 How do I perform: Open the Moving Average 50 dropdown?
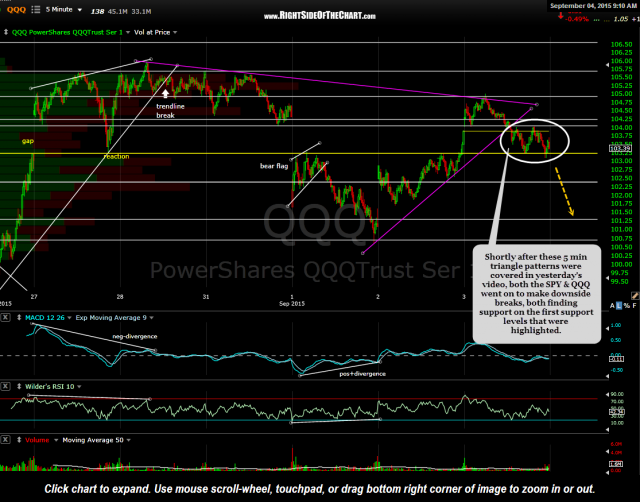pos(129,440)
